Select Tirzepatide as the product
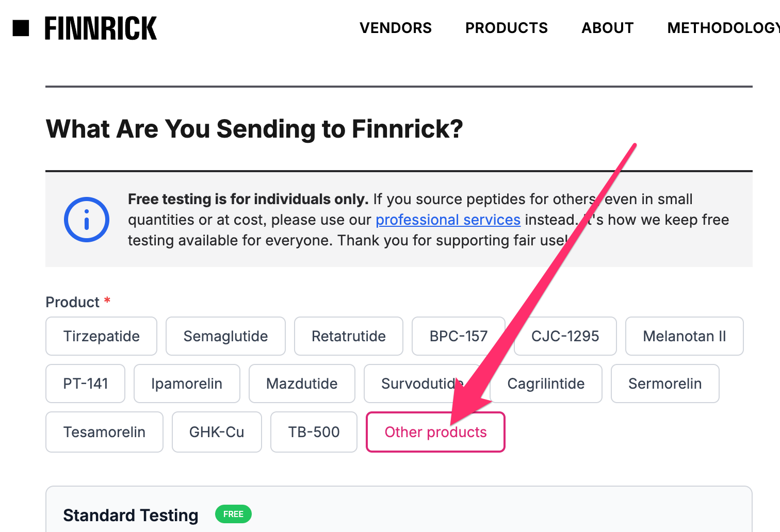Screen dimensions: 780x532 click(x=101, y=336)
